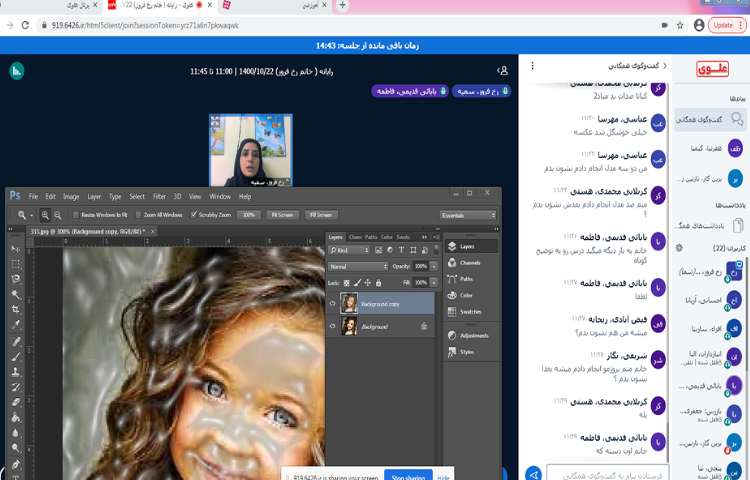Select the Dodge tool
Screen dimensions: 750x480
pyautogui.click(x=15, y=448)
